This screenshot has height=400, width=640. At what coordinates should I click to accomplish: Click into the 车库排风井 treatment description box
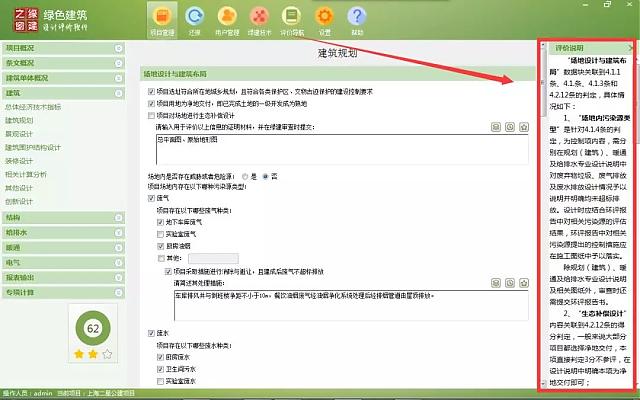(351, 305)
